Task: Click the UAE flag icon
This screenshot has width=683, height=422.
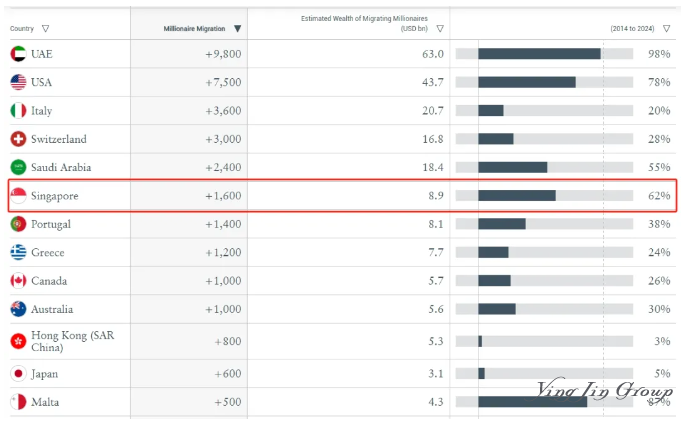Action: (x=18, y=54)
